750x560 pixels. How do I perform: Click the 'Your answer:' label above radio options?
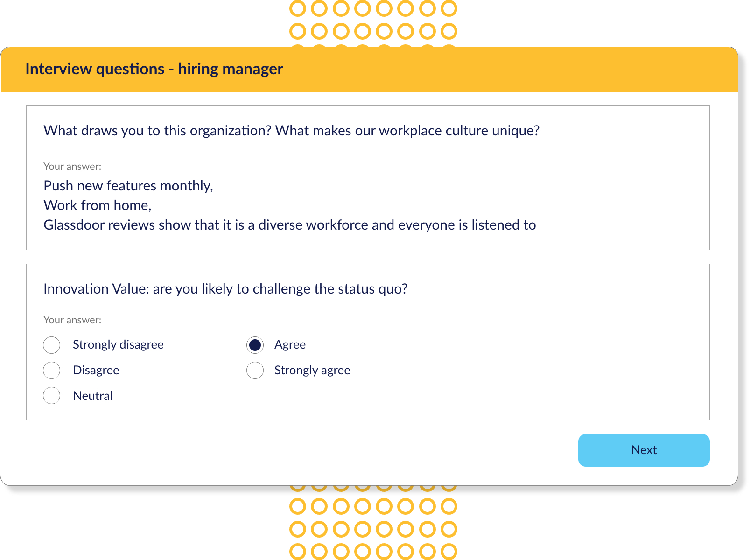click(x=72, y=320)
